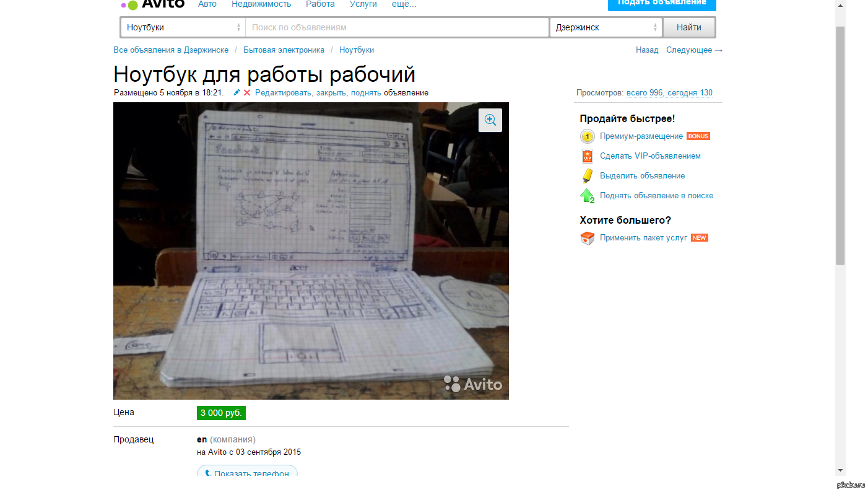
Task: Click the gold Premium placement coin icon
Action: click(587, 136)
